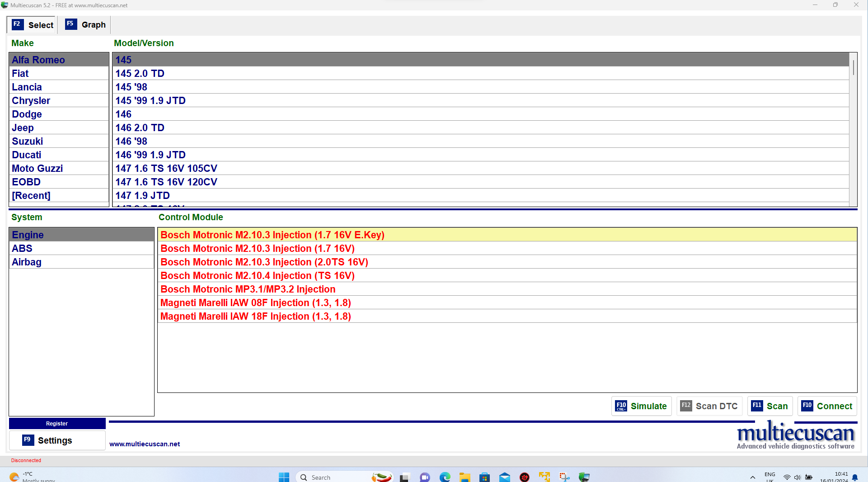This screenshot has height=482, width=868.
Task: Open the www.multiecuscan.net link
Action: [145, 444]
